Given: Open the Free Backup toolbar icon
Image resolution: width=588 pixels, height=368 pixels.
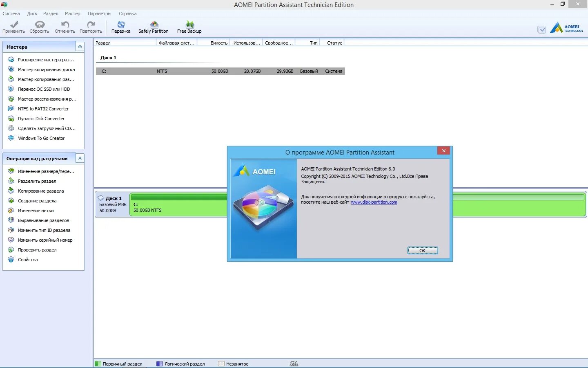Looking at the screenshot, I should pyautogui.click(x=189, y=25).
